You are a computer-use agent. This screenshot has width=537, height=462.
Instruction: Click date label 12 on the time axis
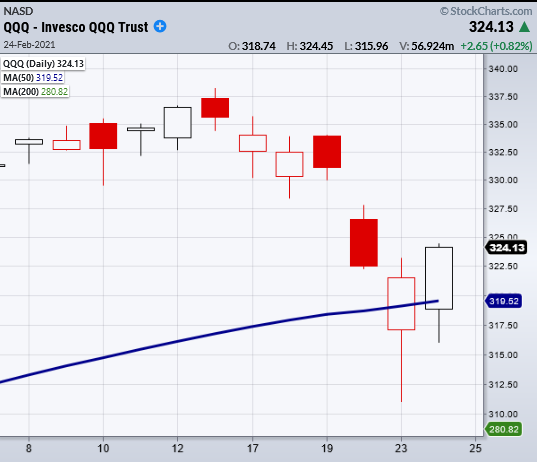tap(177, 448)
